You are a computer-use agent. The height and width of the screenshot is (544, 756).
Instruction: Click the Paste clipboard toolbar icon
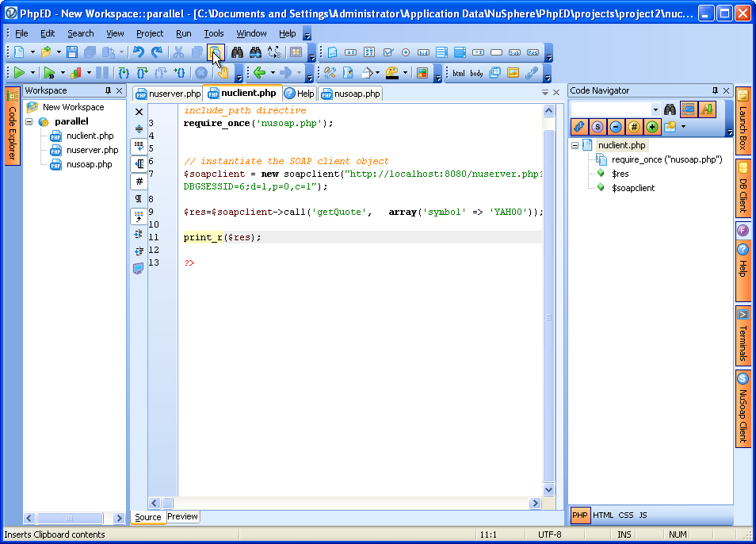[216, 52]
